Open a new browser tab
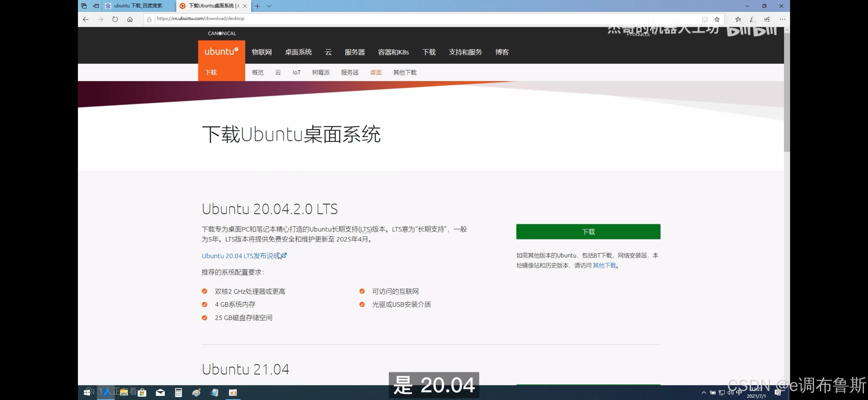Screen dimensions: 868x400 [257, 6]
